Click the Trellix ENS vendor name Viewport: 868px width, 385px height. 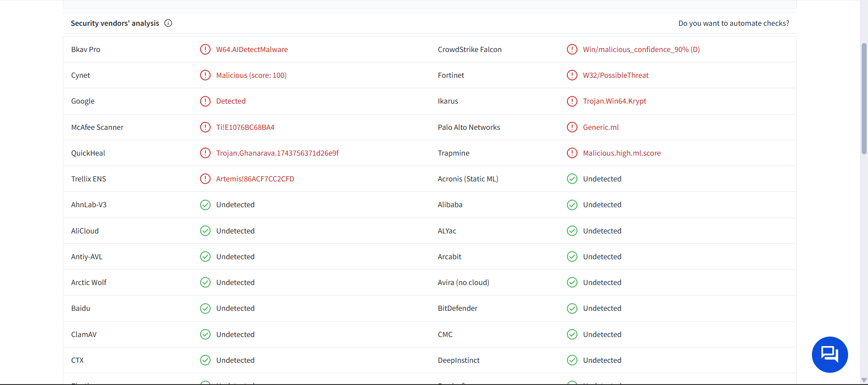pyautogui.click(x=89, y=179)
